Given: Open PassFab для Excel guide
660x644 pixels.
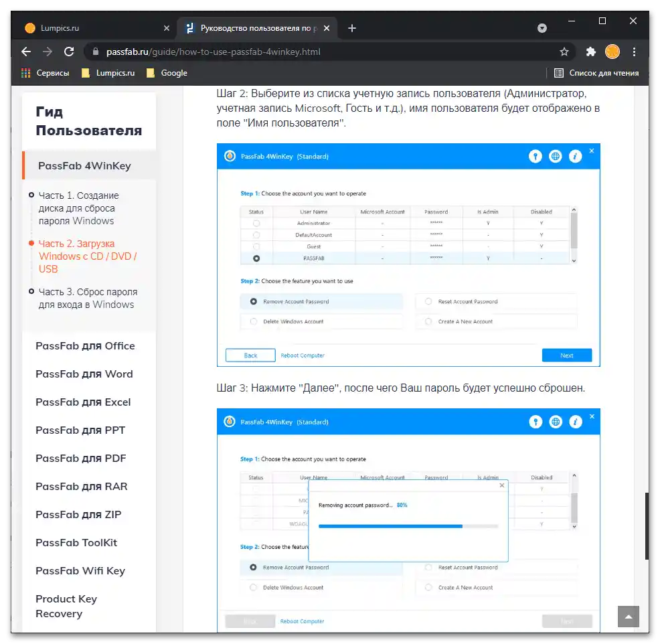Looking at the screenshot, I should [x=84, y=402].
